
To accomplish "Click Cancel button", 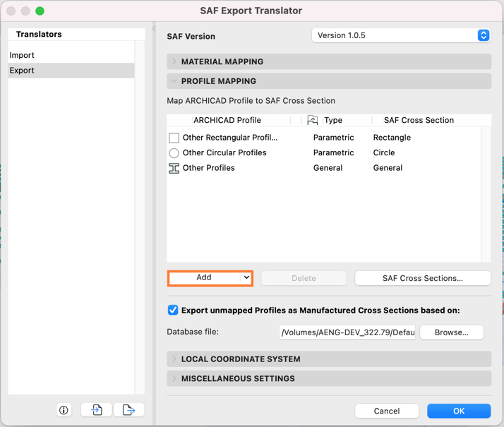I will pos(387,411).
